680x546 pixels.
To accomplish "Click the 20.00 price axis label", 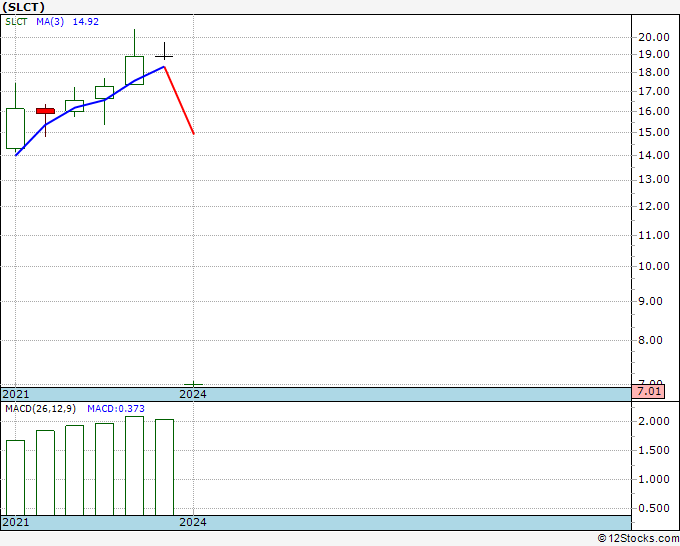I will click(x=654, y=37).
